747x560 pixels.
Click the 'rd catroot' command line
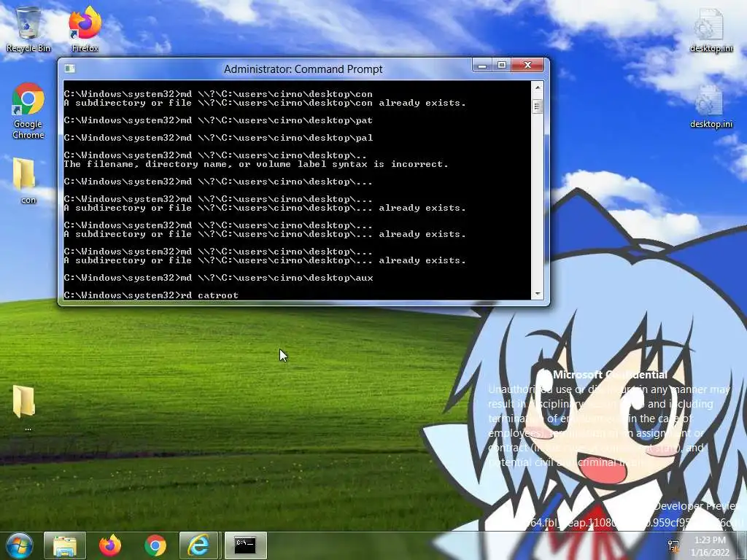(x=151, y=295)
